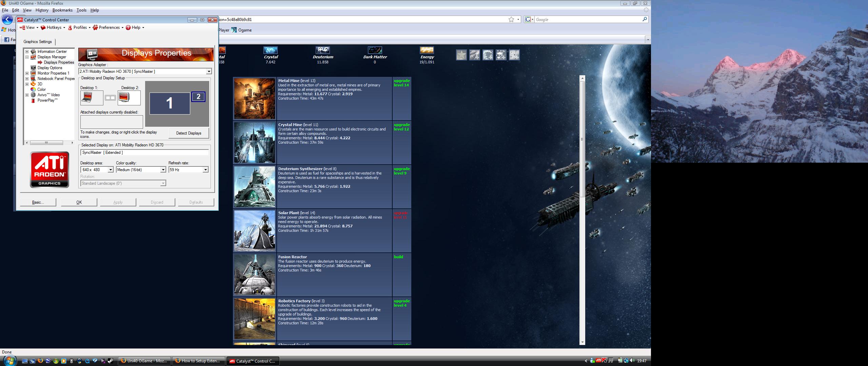Click the Kaspersky tray icon
This screenshot has height=366, width=868.
tap(604, 361)
